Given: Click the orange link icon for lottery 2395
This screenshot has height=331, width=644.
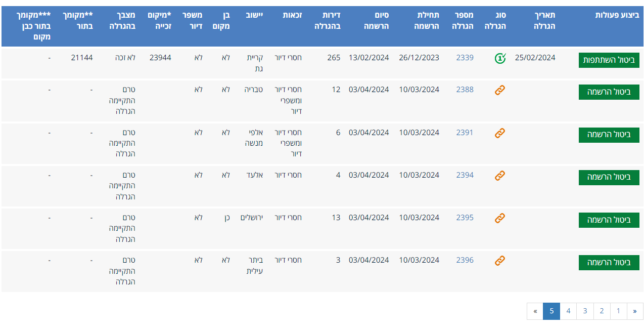Looking at the screenshot, I should [x=500, y=218].
